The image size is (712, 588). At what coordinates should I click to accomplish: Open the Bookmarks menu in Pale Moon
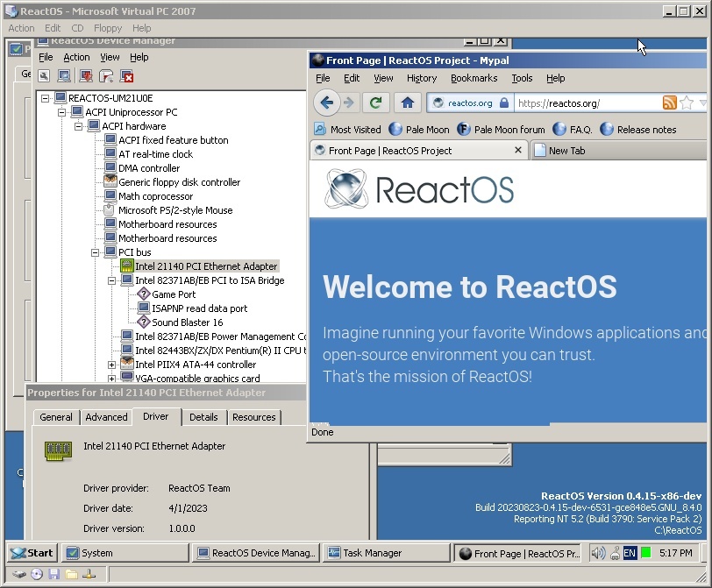(473, 78)
